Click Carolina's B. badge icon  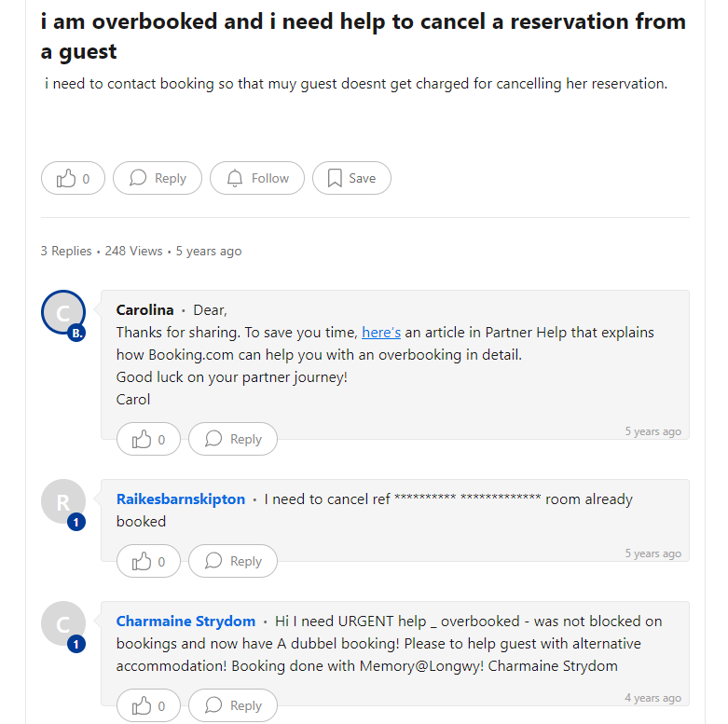tap(76, 333)
